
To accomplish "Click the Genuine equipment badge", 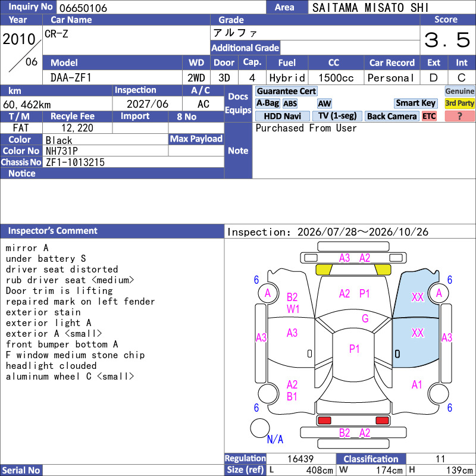I will coord(459,91).
